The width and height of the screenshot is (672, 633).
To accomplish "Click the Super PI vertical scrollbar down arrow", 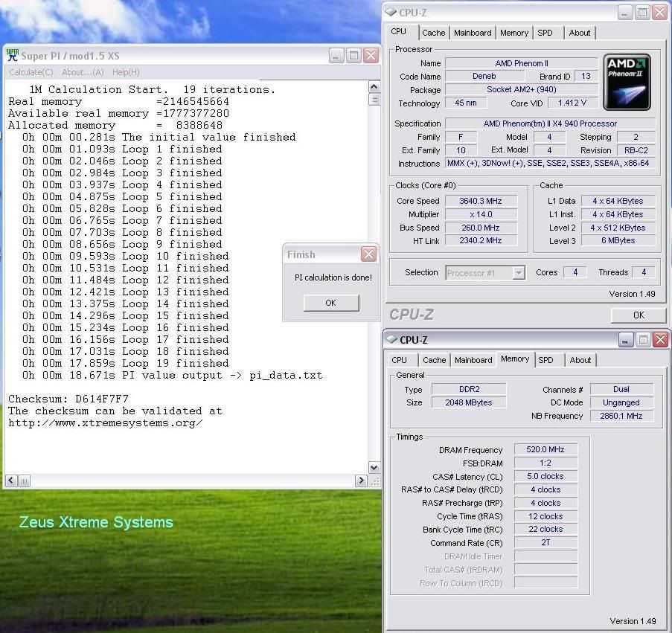I will (374, 468).
